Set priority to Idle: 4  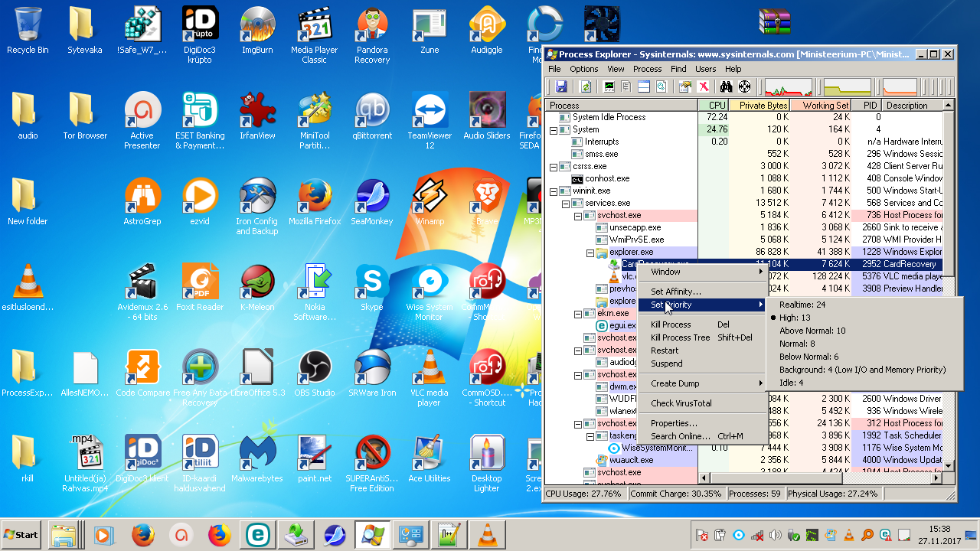coord(790,383)
